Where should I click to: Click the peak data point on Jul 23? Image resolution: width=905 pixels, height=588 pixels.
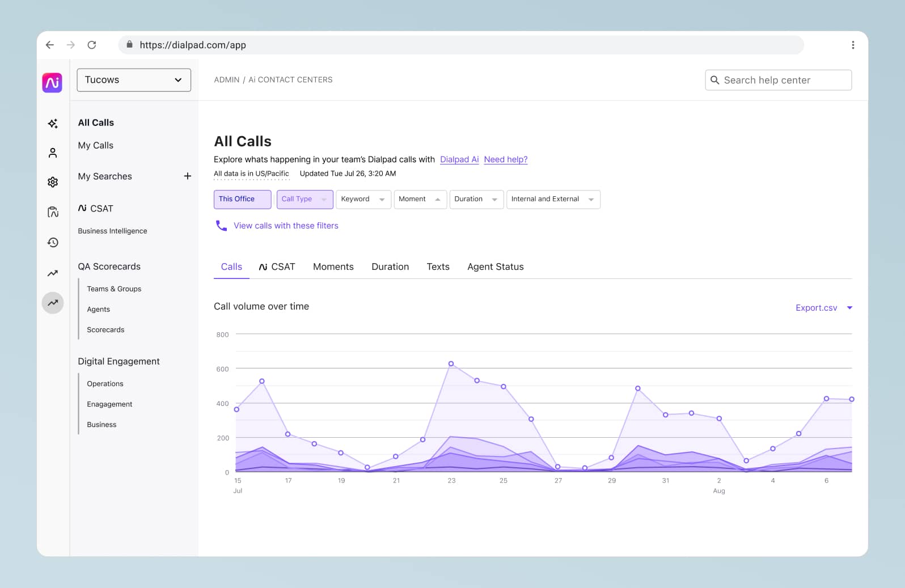pos(451,364)
